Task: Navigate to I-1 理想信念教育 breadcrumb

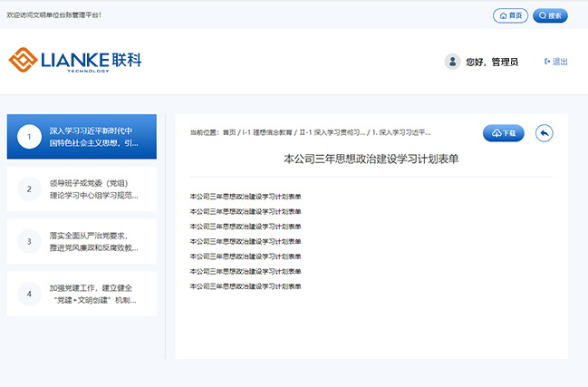Action: tap(266, 132)
